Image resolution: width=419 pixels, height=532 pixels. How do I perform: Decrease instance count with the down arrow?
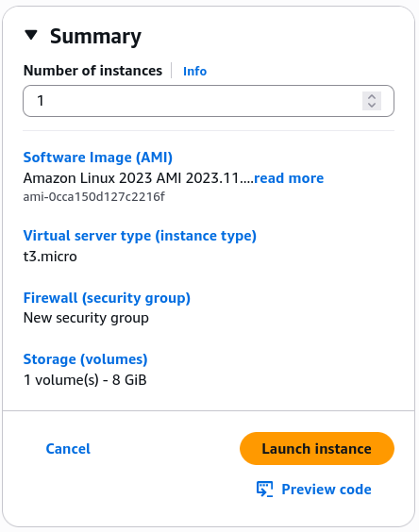pos(372,106)
